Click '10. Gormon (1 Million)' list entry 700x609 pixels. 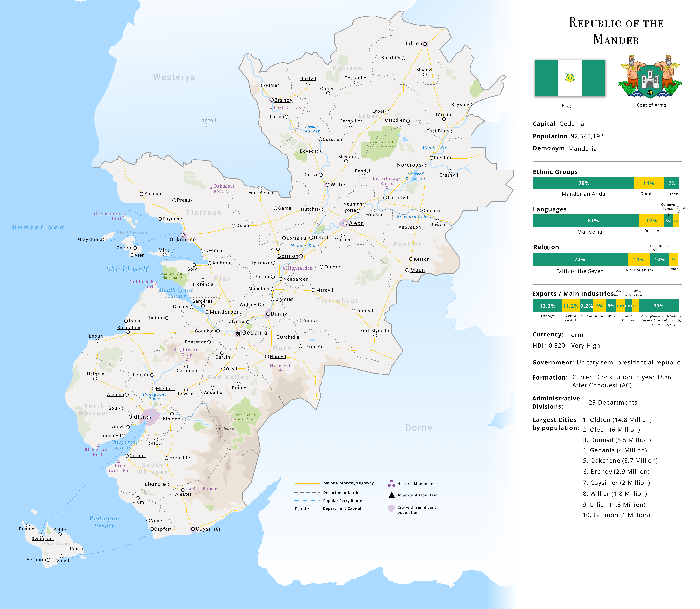616,515
